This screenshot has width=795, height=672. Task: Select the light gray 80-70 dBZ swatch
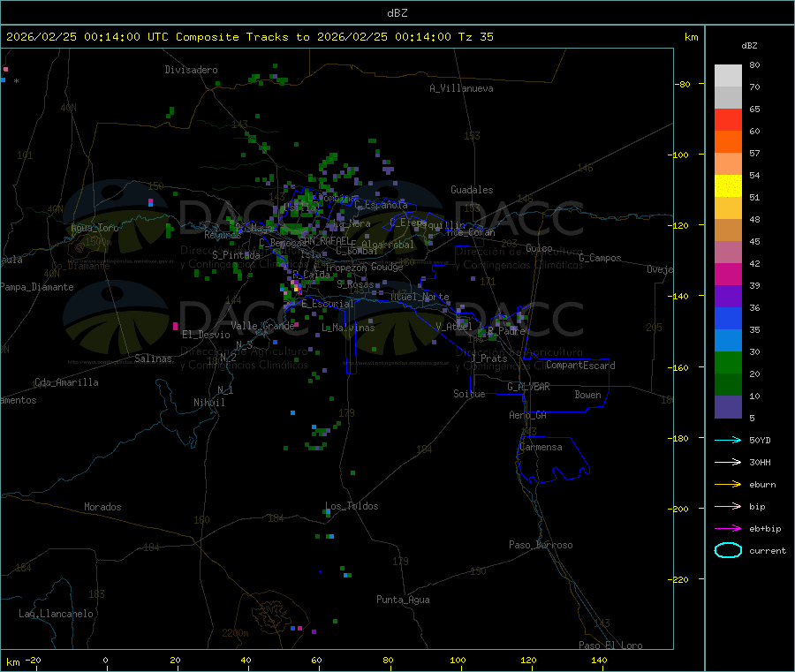click(x=728, y=76)
